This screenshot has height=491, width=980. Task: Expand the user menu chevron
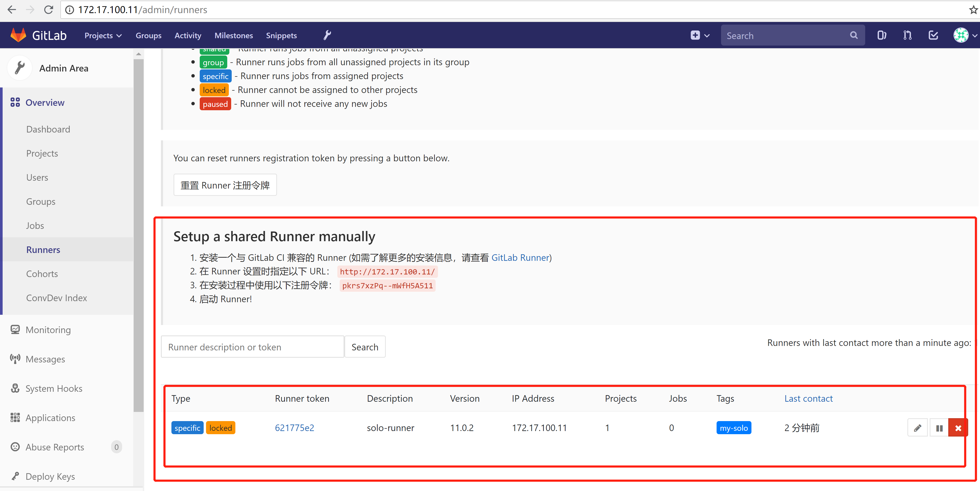(974, 36)
